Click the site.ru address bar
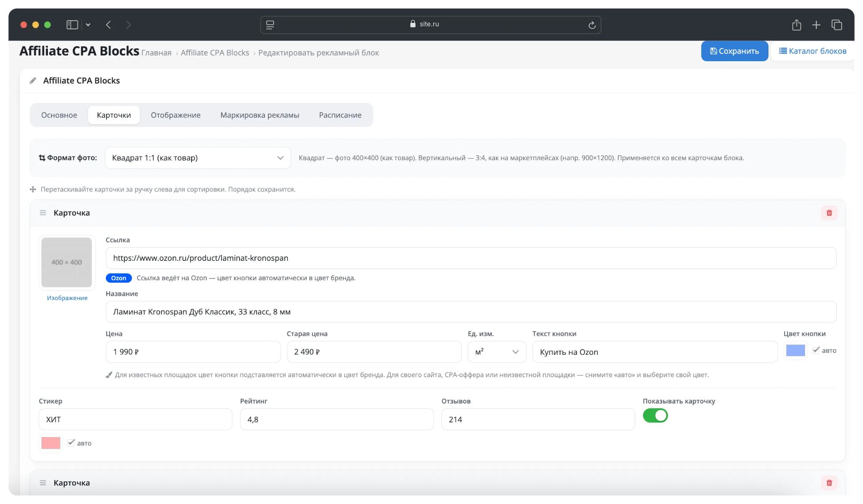 pos(431,25)
